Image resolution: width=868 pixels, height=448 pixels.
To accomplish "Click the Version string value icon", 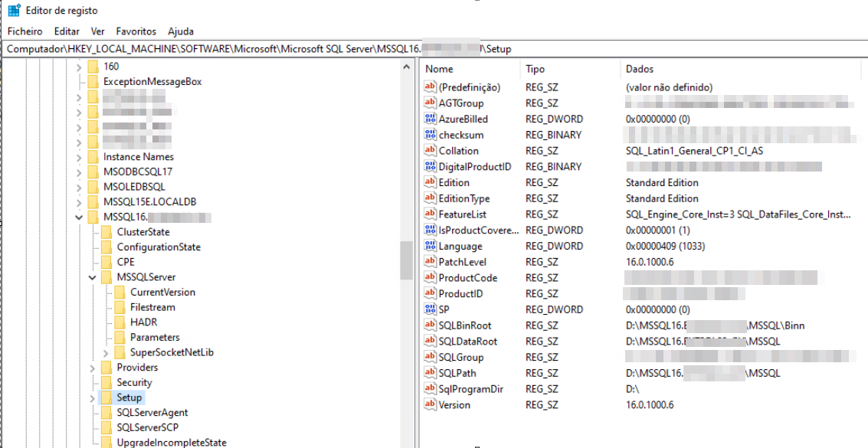I will (x=430, y=405).
